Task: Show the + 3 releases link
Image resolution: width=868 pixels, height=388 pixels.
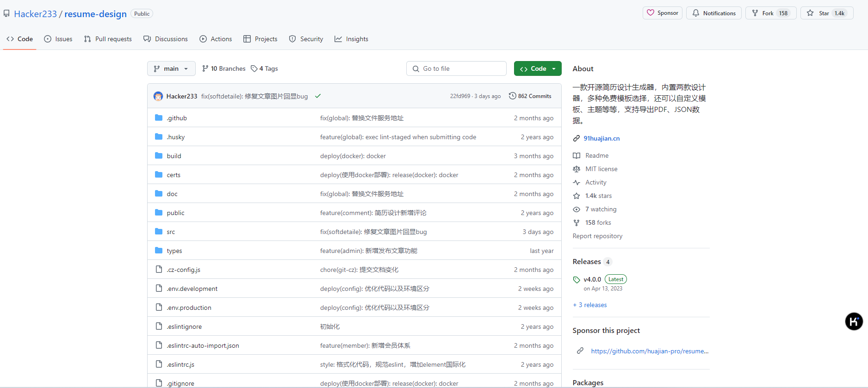Action: click(589, 305)
